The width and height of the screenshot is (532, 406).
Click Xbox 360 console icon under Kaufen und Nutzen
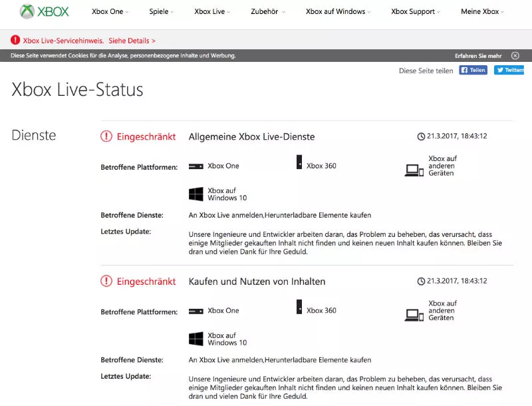(x=299, y=307)
